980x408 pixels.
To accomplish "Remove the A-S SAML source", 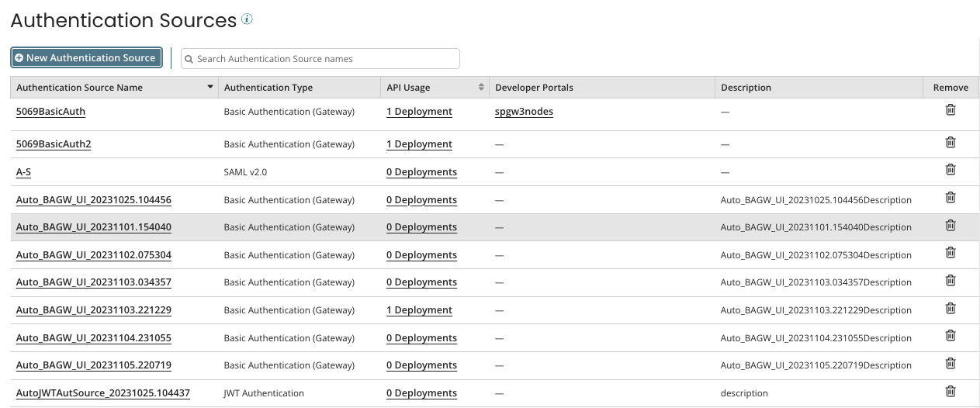I will pyautogui.click(x=950, y=170).
